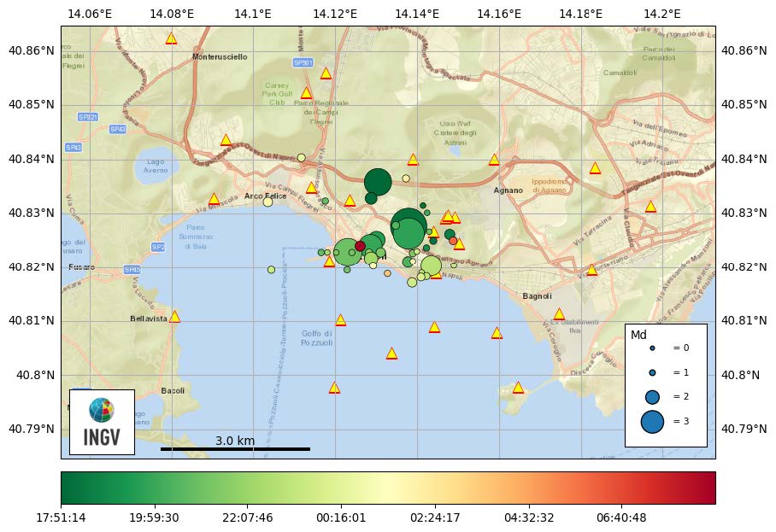Click the 3.0 km scale bar
Image resolution: width=776 pixels, height=532 pixels.
pyautogui.click(x=235, y=448)
